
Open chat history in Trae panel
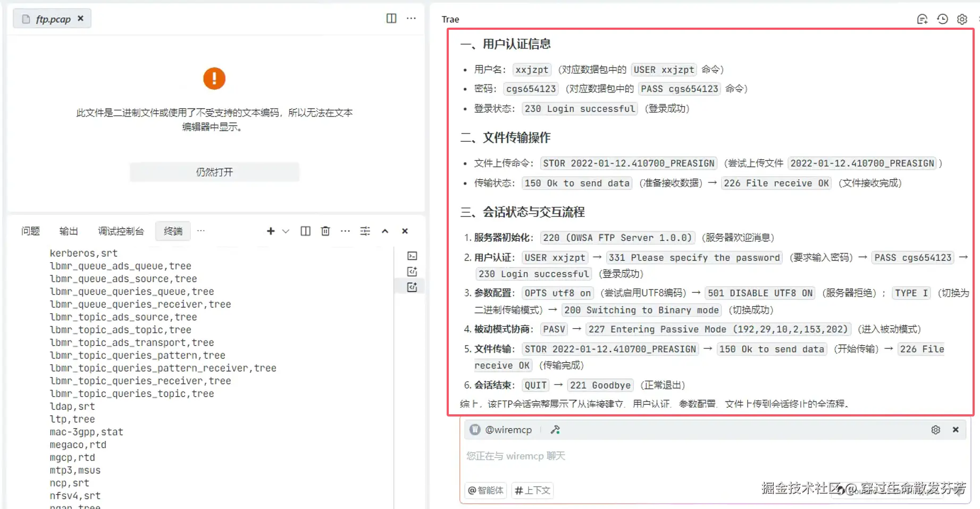942,19
